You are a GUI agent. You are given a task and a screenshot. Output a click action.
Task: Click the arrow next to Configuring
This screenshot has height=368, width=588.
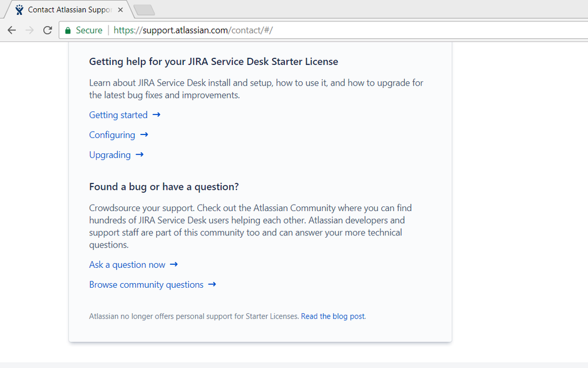click(x=144, y=134)
